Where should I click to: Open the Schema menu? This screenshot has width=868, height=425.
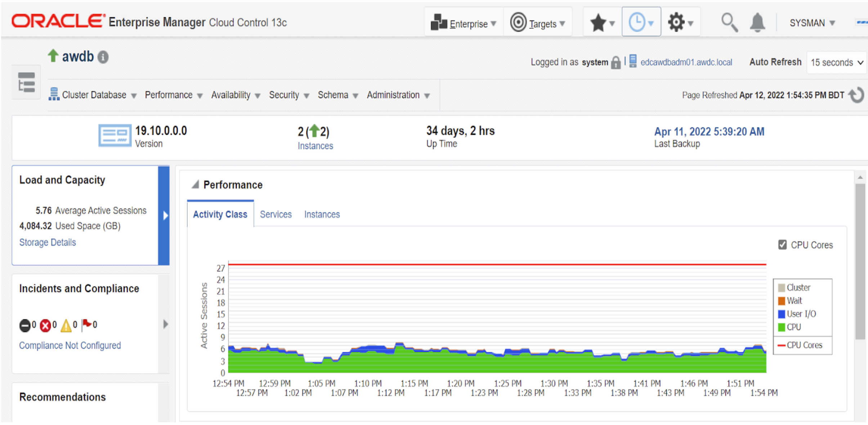click(x=338, y=95)
